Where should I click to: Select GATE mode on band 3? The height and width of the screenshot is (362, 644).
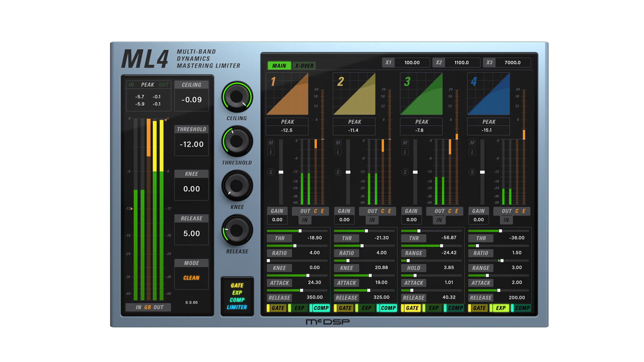(x=412, y=308)
